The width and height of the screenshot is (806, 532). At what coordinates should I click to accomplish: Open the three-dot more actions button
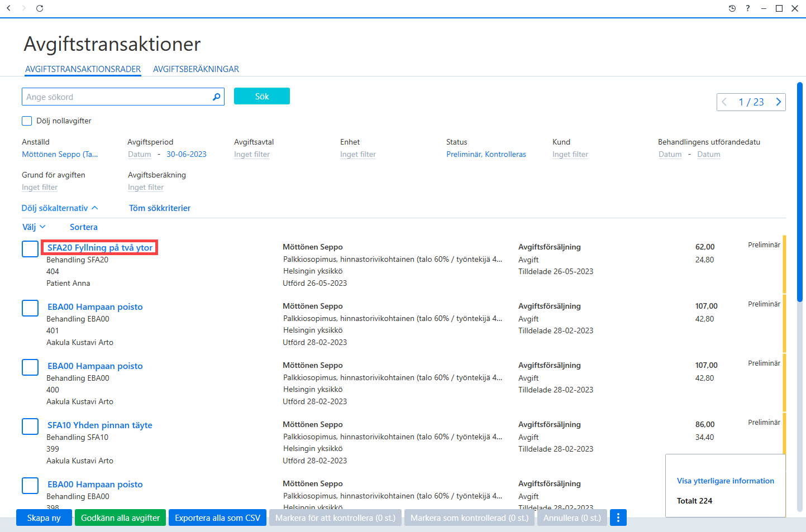(x=618, y=517)
